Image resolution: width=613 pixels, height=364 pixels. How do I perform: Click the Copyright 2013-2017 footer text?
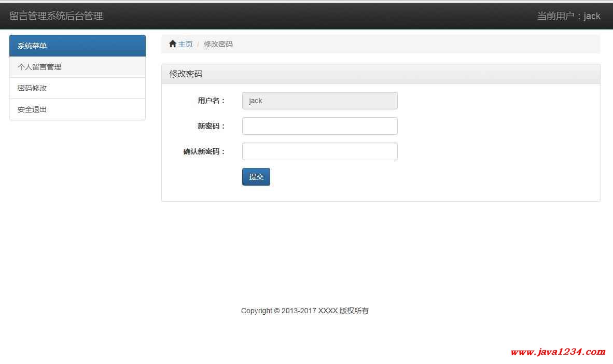click(x=304, y=311)
